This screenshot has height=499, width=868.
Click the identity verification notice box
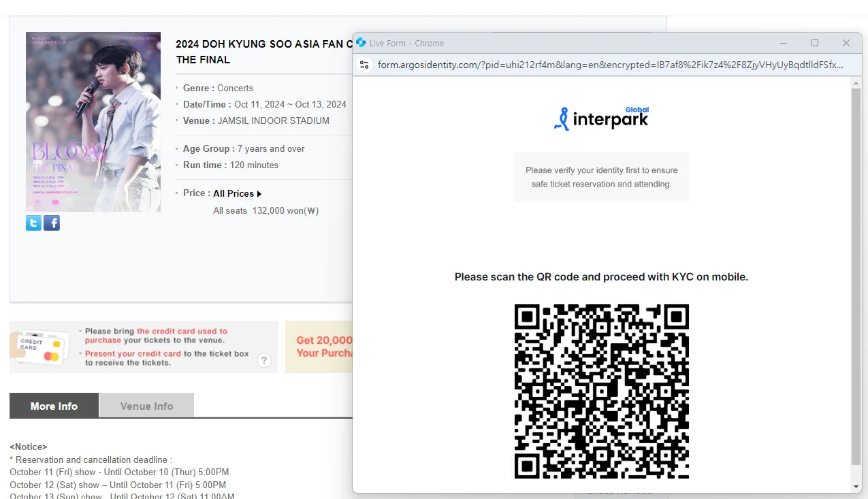pyautogui.click(x=601, y=177)
